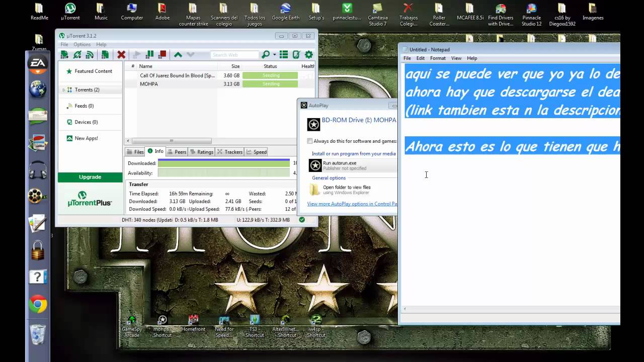Click the Availability bar
This screenshot has width=644, height=362.
(224, 173)
